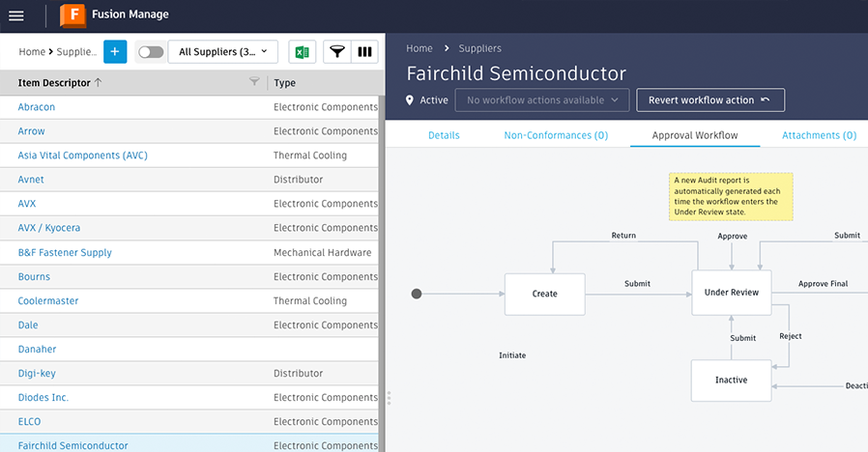Select the Under Review workflow state
The height and width of the screenshot is (452, 868).
(x=731, y=293)
